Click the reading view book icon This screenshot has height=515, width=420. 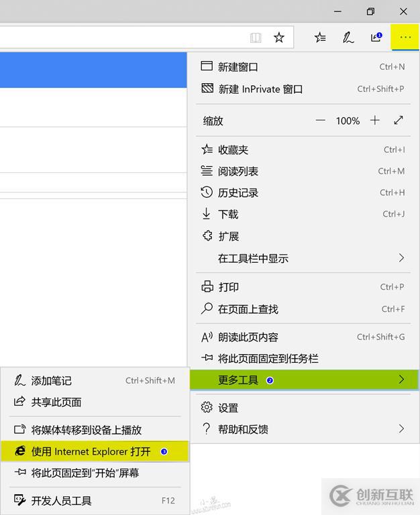256,38
